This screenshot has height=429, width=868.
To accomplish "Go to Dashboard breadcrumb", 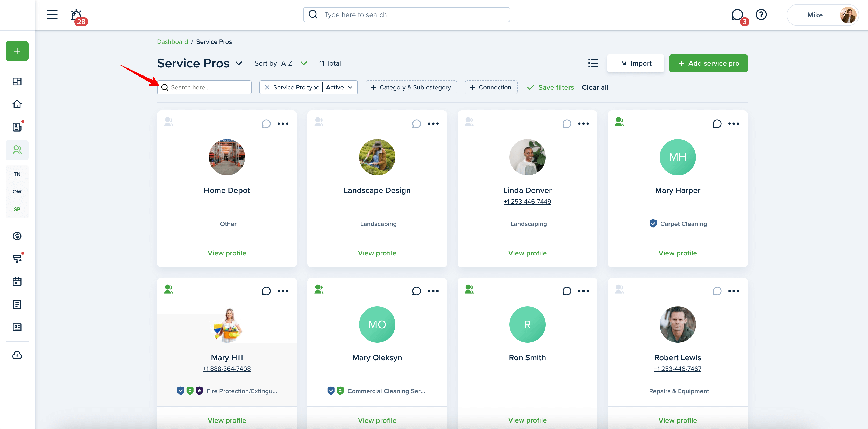I will 173,41.
